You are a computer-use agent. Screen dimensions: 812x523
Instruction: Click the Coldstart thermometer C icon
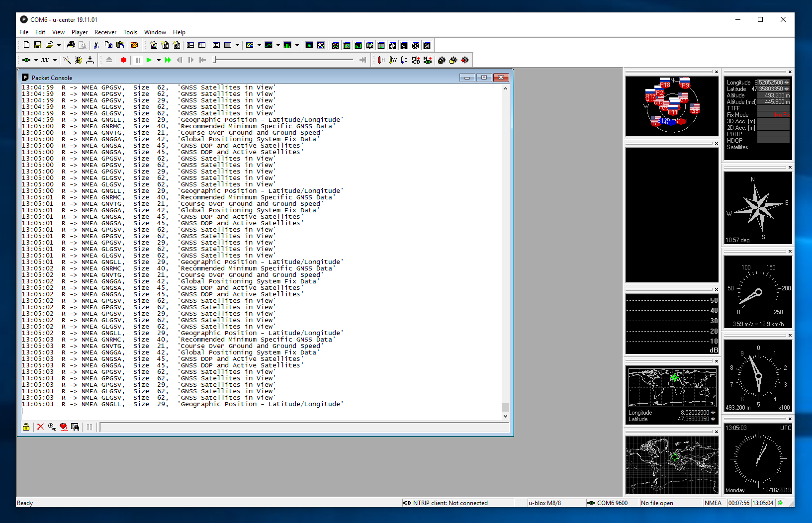pos(404,60)
